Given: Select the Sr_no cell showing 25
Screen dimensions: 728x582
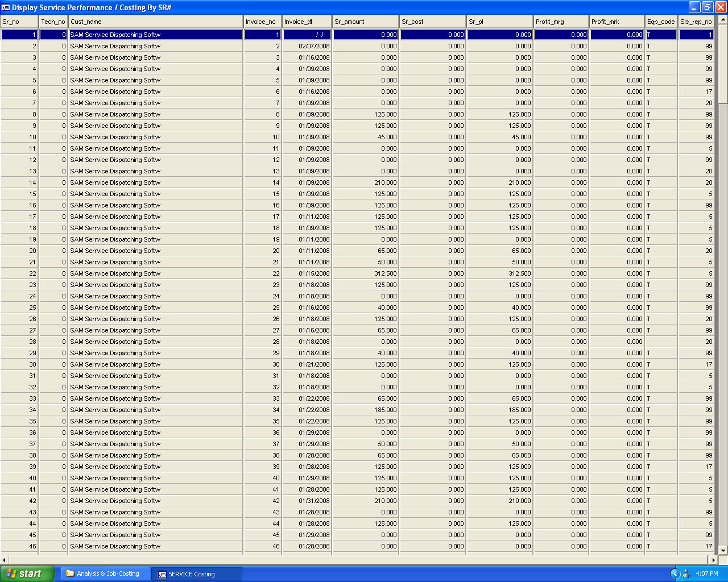Looking at the screenshot, I should [x=19, y=307].
